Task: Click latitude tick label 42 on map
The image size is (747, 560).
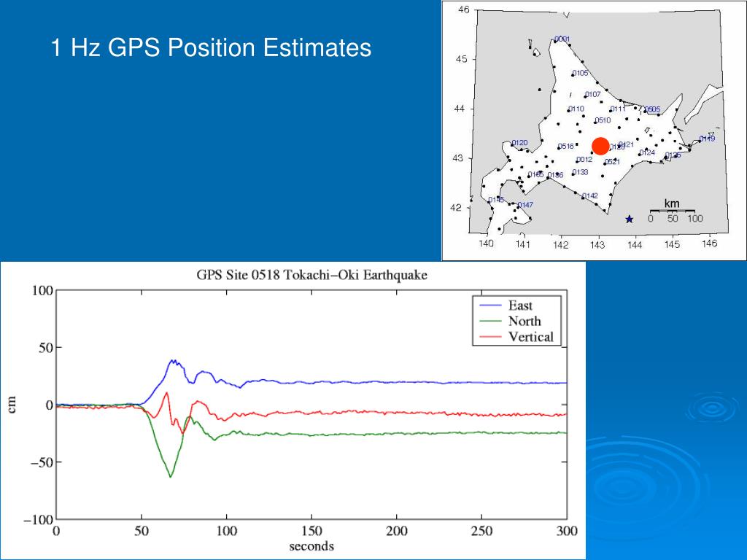Action: (x=455, y=208)
